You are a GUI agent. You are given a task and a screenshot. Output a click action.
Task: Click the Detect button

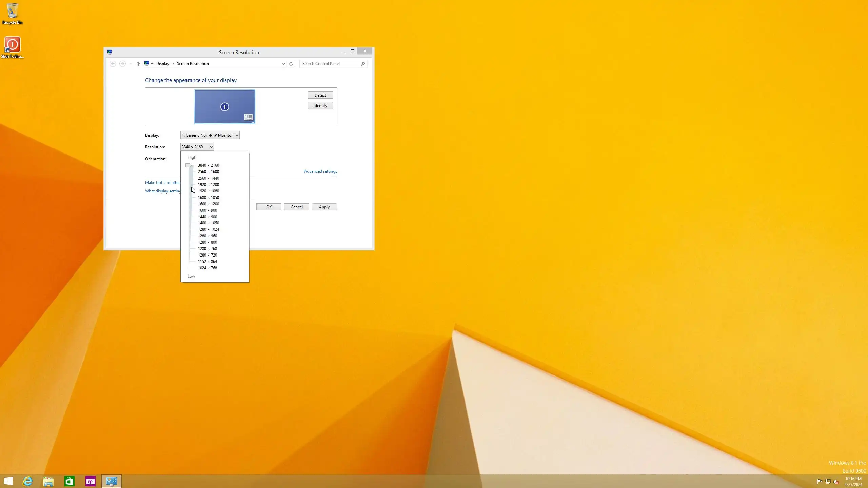click(x=320, y=95)
